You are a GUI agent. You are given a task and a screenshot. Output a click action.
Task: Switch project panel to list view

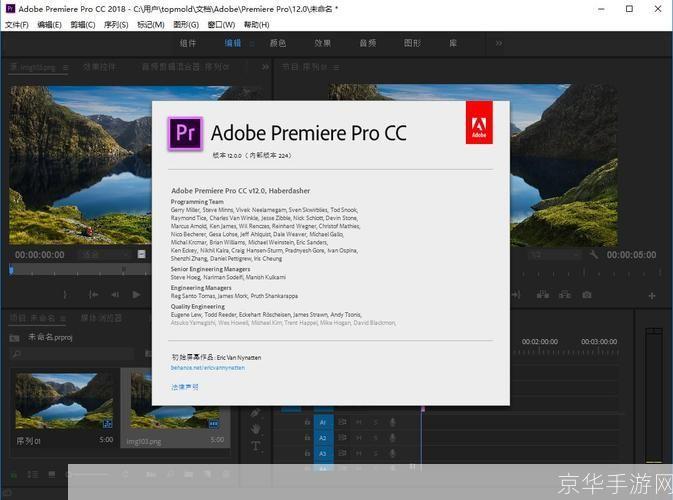[33, 474]
